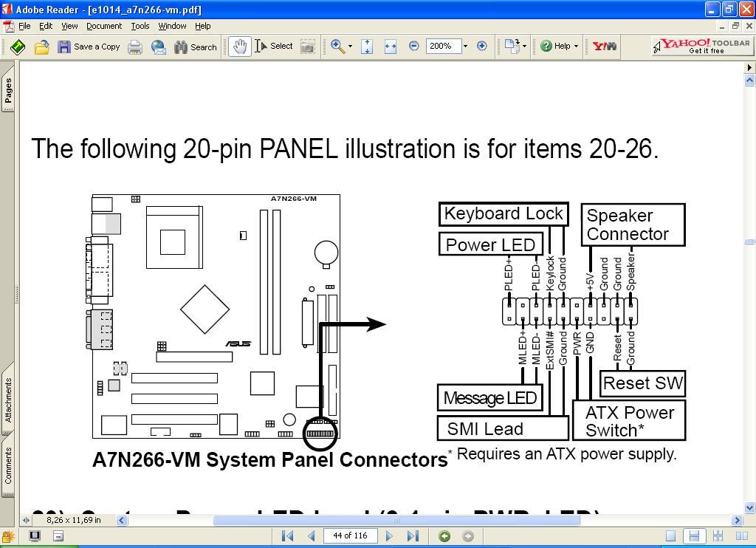
Task: Click the security lock icon in status bar
Action: 9,536
